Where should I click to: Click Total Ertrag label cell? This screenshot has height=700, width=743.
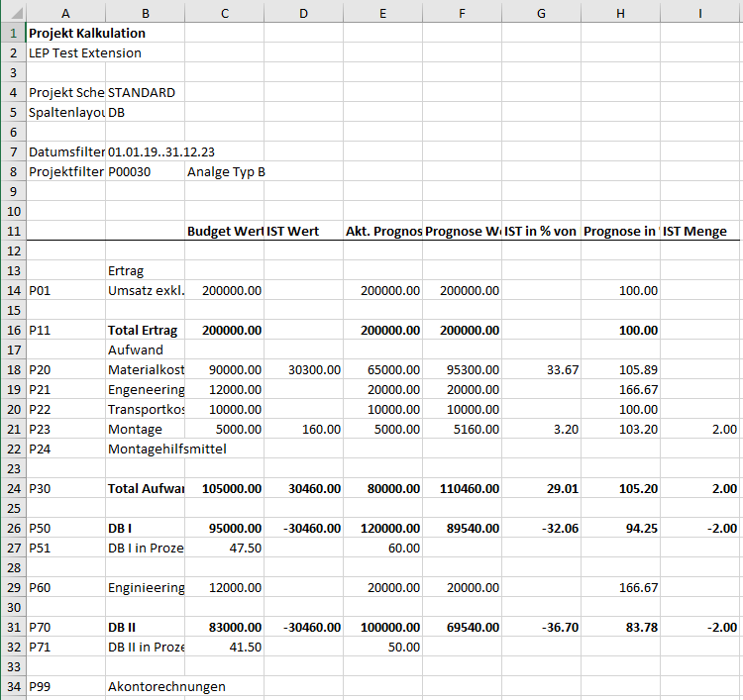tap(145, 330)
